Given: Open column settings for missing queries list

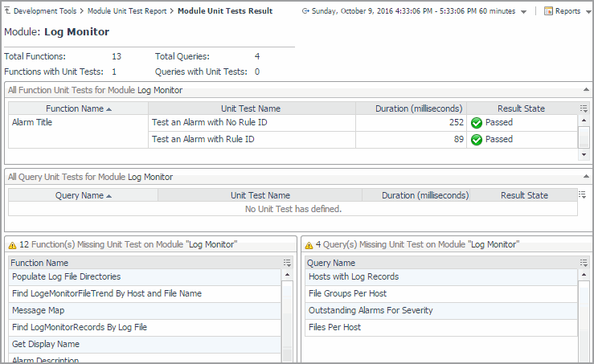Looking at the screenshot, I should click(x=584, y=263).
